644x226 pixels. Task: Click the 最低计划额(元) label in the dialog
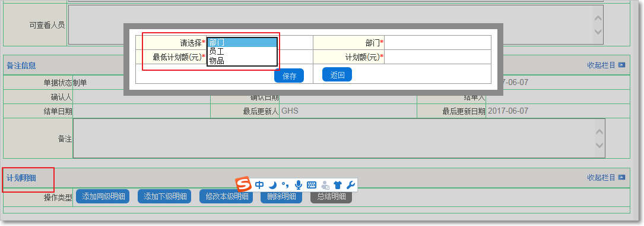[177, 57]
